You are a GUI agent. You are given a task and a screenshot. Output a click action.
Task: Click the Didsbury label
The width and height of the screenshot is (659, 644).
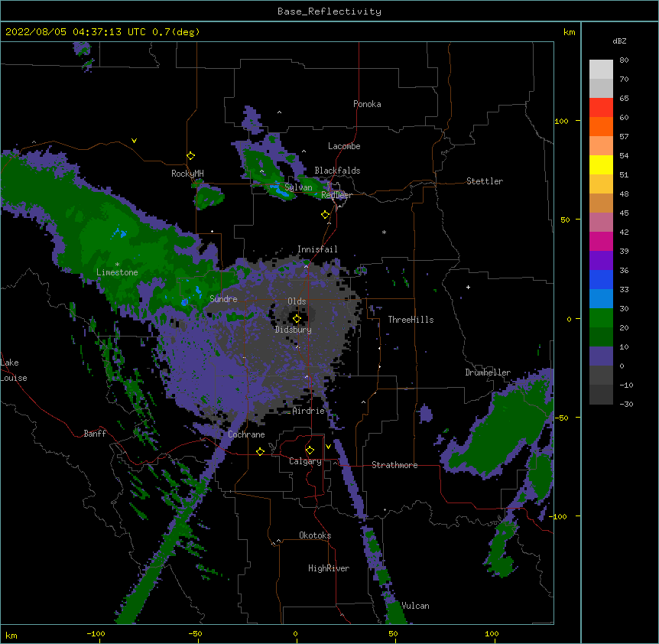tap(294, 330)
